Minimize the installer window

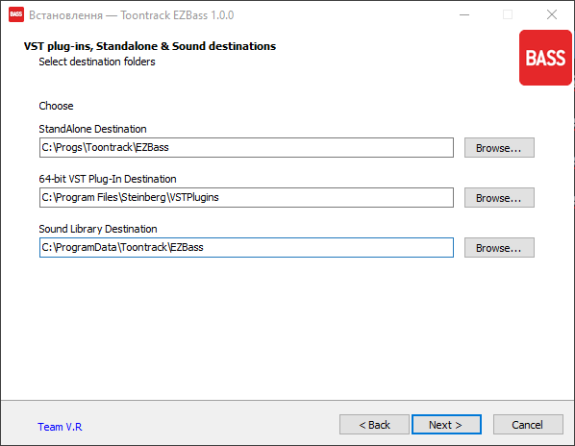point(465,15)
